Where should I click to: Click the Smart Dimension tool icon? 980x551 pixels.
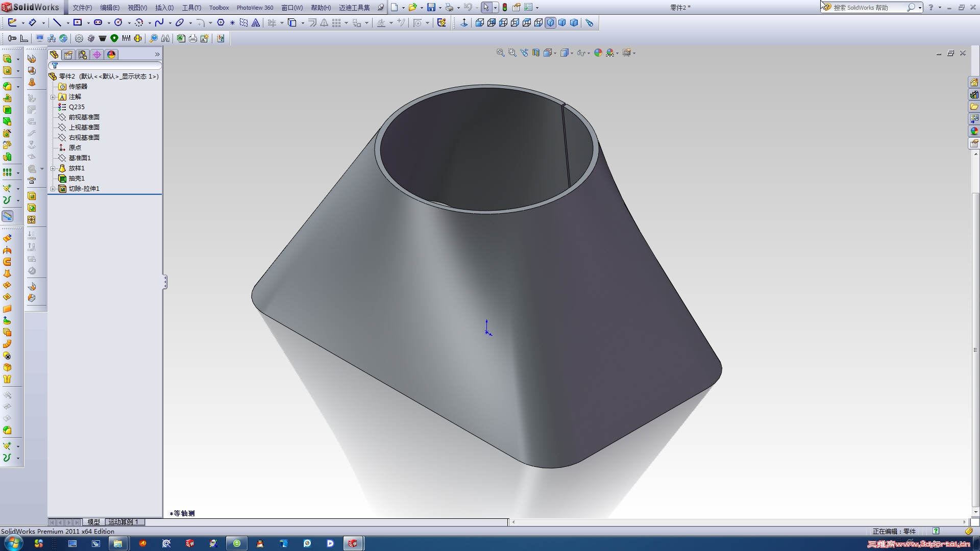(x=32, y=22)
